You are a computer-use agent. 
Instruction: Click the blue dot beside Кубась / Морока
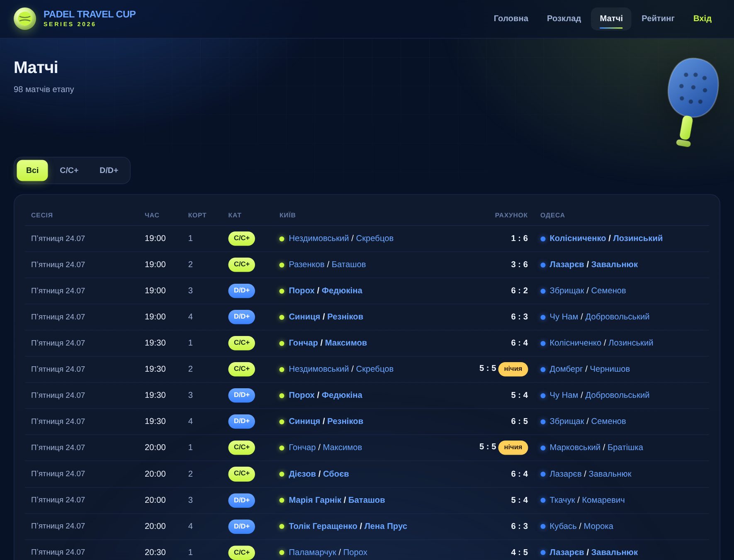(x=543, y=526)
